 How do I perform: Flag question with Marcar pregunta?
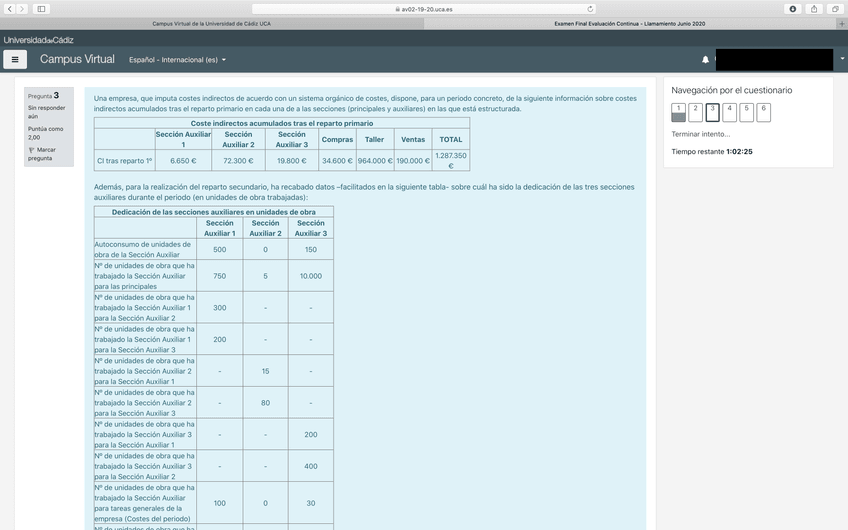point(41,154)
